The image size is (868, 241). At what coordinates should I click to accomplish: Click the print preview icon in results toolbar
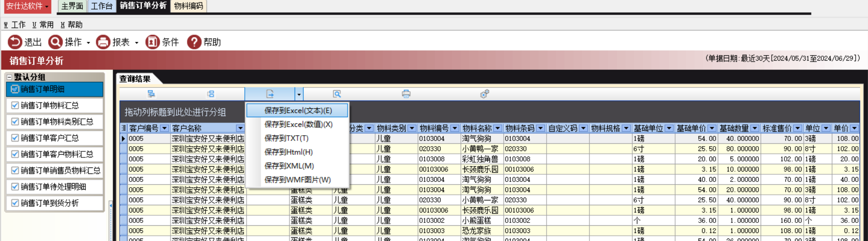point(337,94)
